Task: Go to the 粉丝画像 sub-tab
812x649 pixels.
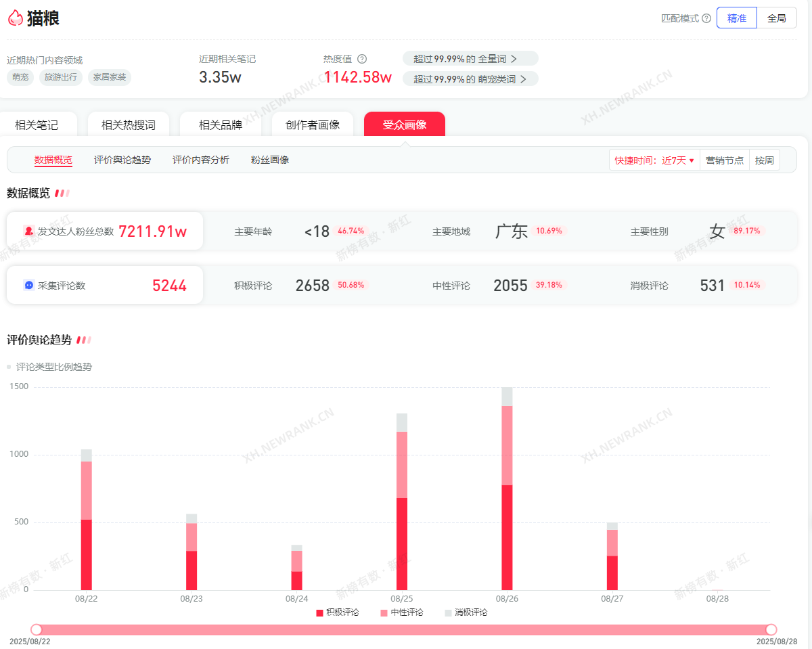Action: pos(270,160)
